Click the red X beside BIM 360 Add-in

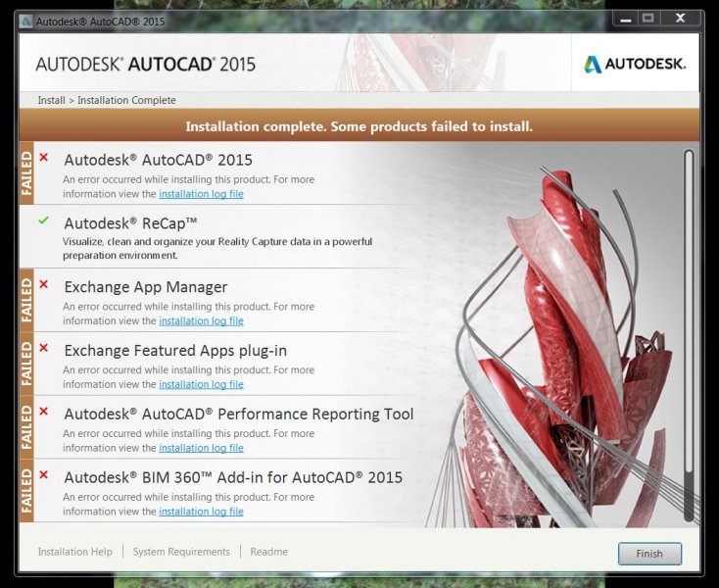click(43, 474)
